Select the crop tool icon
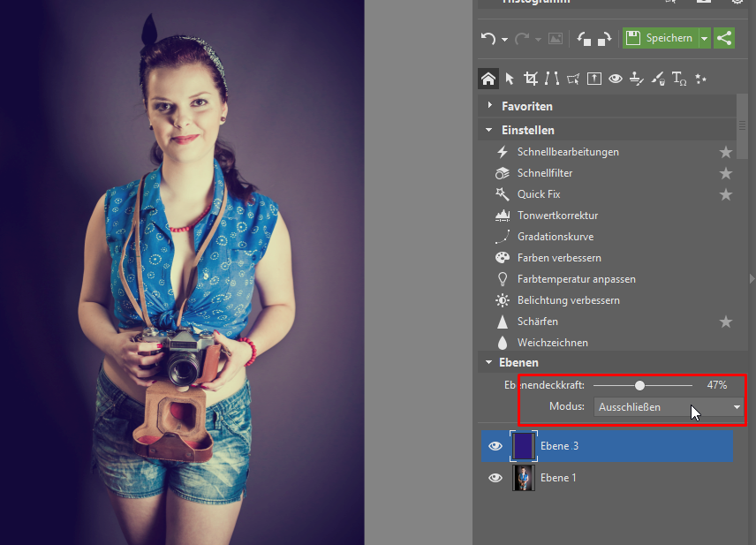The image size is (756, 545). coord(531,79)
